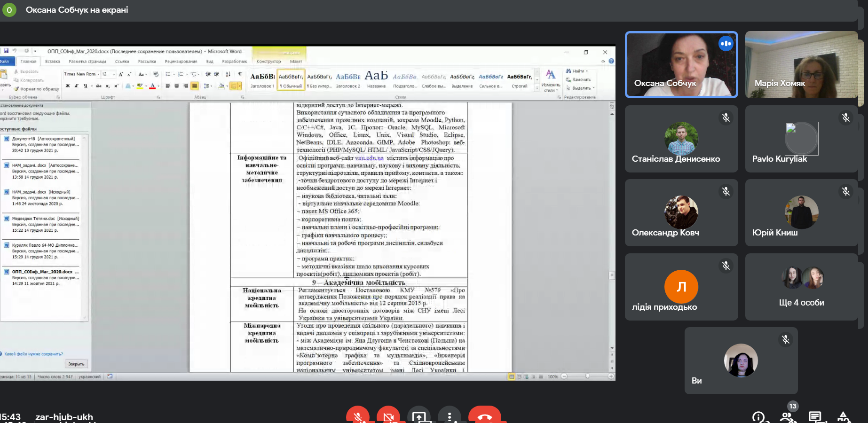Show the participants list with 13 badge

tap(786, 417)
